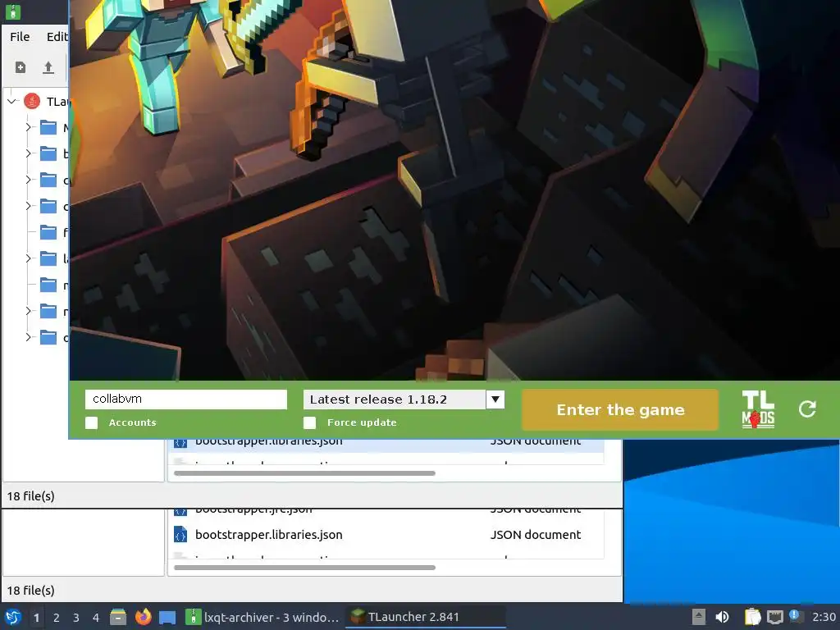Switch to virtual desktop 1

36,617
